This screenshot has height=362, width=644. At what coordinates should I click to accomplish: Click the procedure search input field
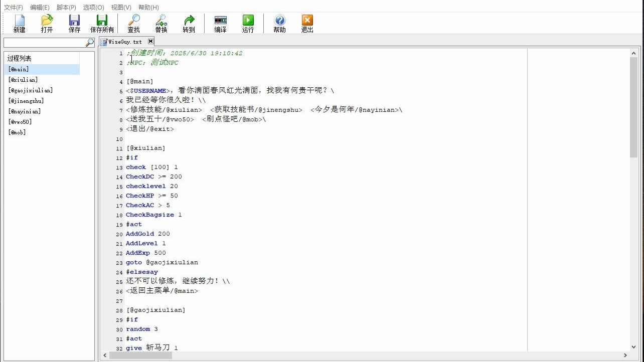[x=44, y=43]
